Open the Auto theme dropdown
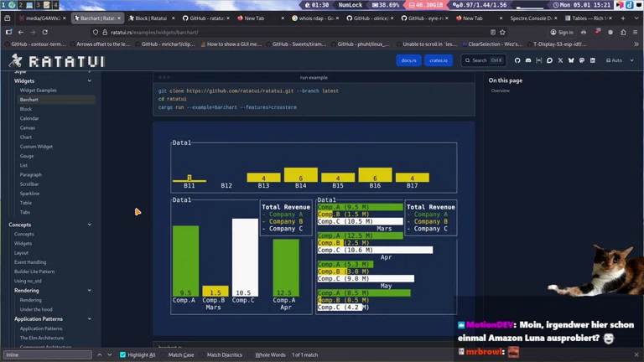This screenshot has height=362, width=644. [620, 60]
